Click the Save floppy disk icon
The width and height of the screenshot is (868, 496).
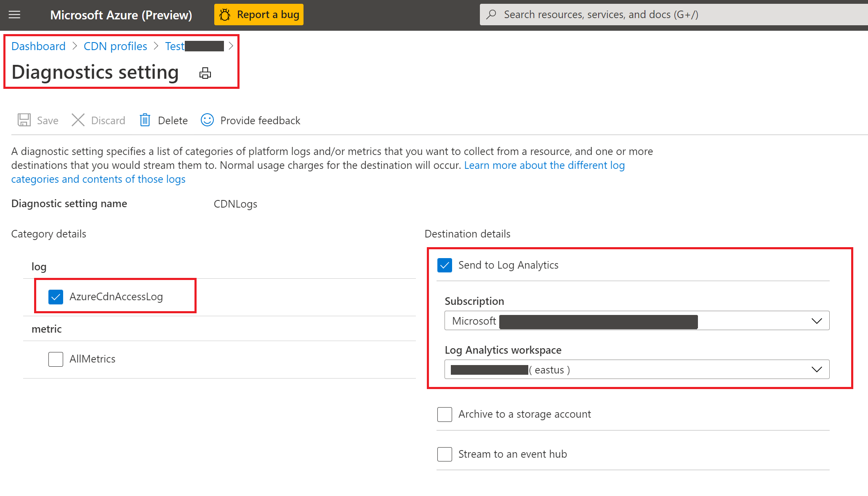coord(24,120)
